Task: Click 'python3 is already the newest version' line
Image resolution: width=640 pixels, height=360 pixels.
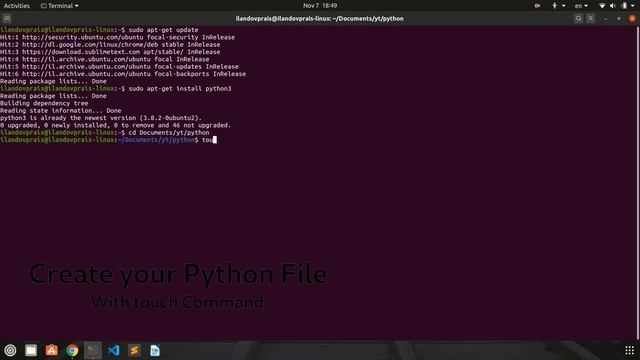Action: coord(101,118)
